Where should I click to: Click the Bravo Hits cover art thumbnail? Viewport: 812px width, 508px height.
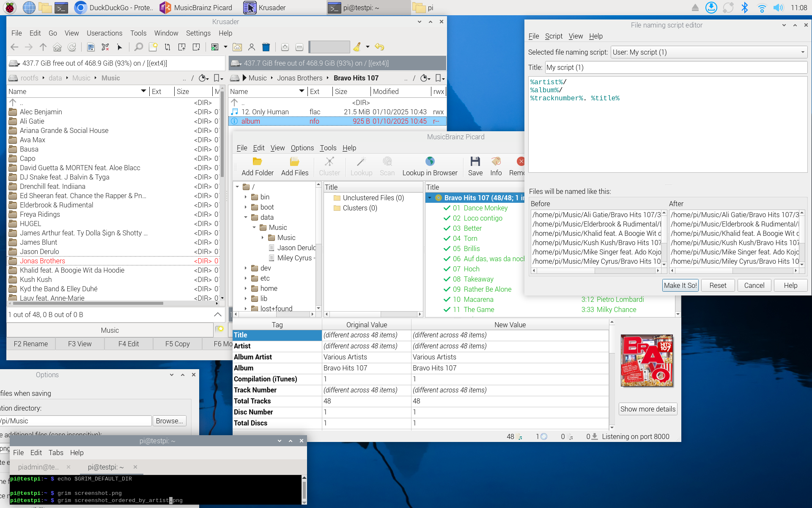[x=647, y=361]
